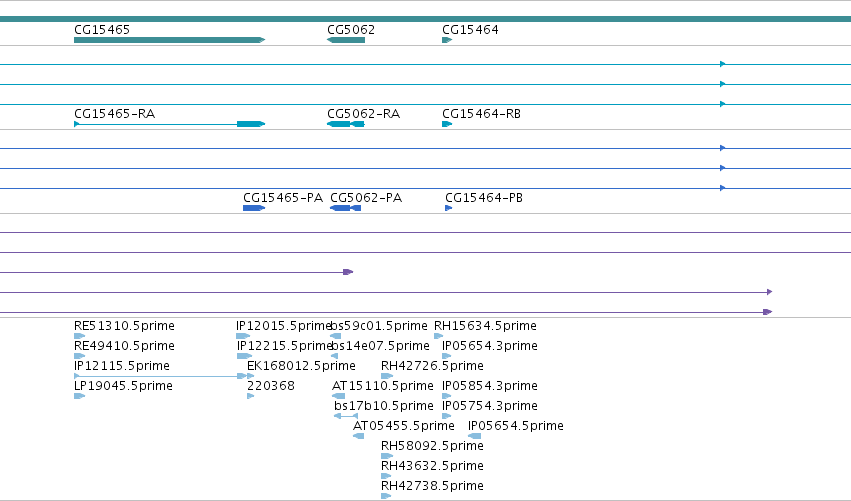Open EST IP05654.3prime
The height and width of the screenshot is (501, 851).
click(490, 346)
